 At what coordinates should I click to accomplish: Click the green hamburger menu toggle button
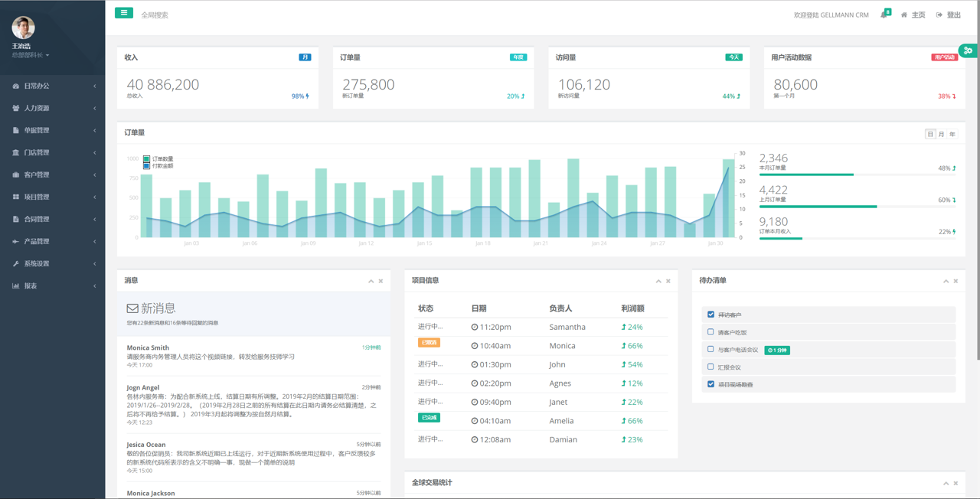tap(124, 13)
